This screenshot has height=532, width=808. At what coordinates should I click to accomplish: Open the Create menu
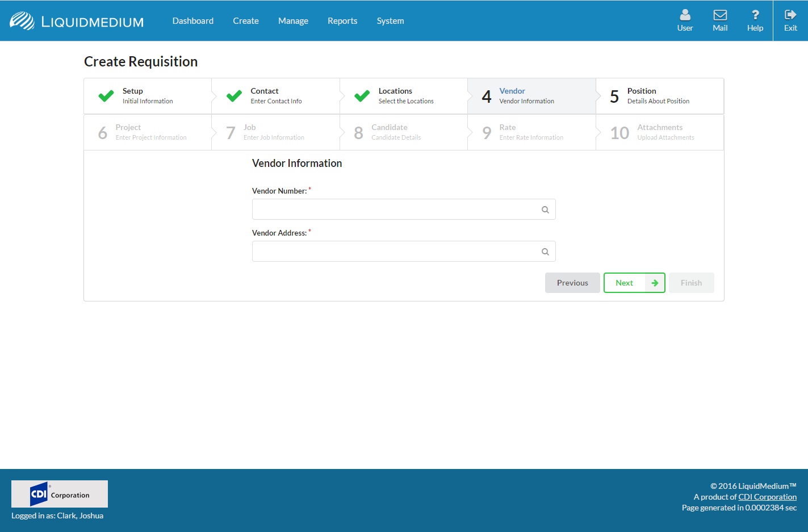pyautogui.click(x=246, y=21)
